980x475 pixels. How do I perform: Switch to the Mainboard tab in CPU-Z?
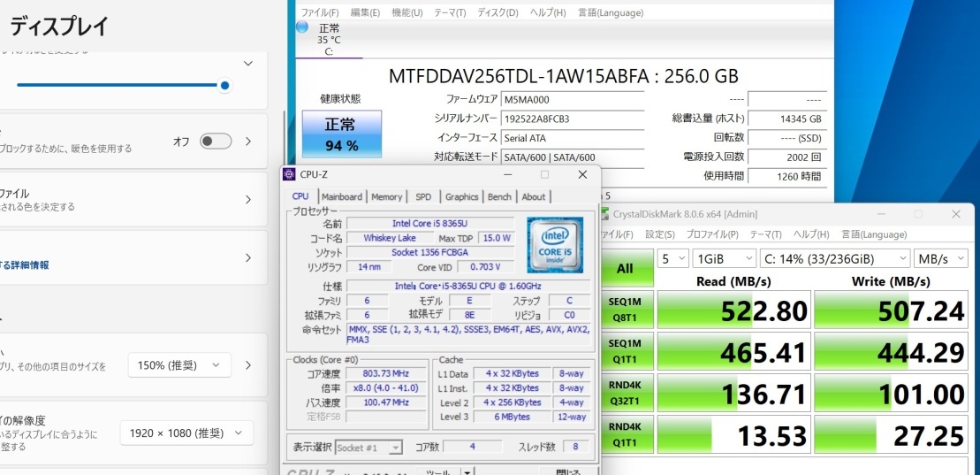(342, 196)
